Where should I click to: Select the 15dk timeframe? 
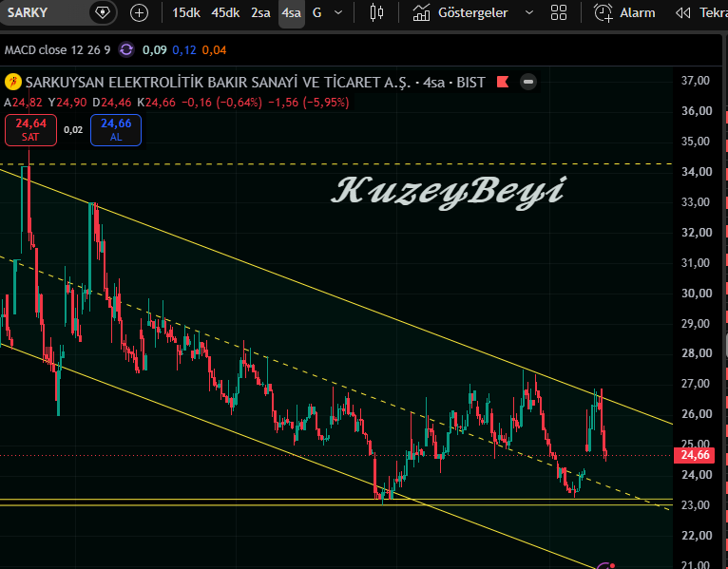185,12
